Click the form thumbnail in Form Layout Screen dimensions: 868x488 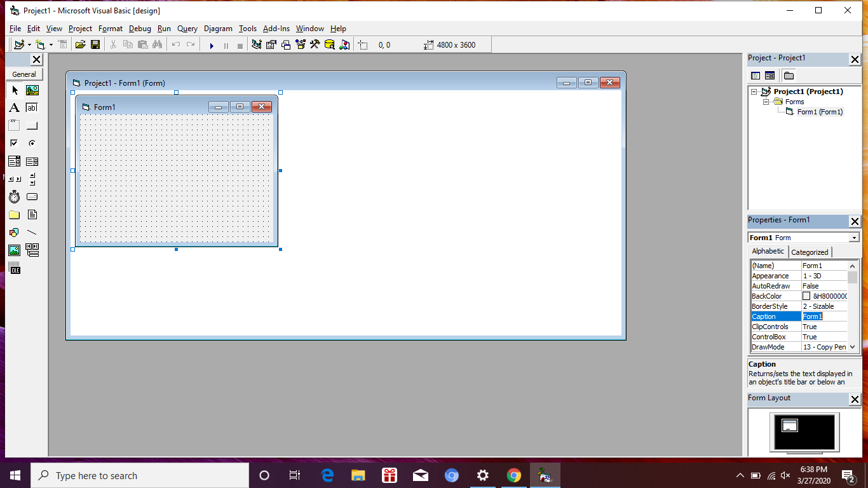coord(789,426)
